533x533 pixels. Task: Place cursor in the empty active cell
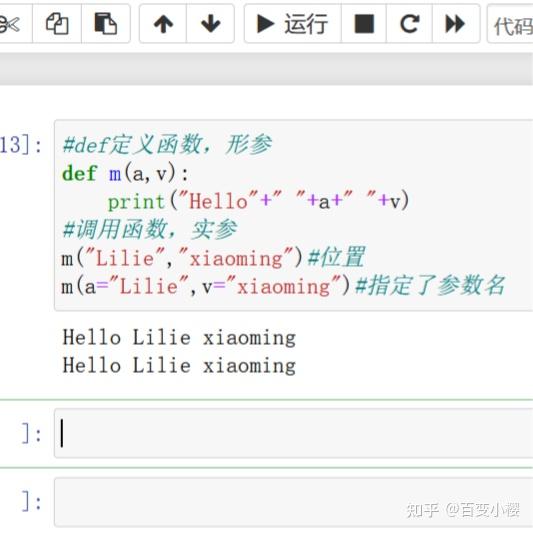tap(293, 433)
